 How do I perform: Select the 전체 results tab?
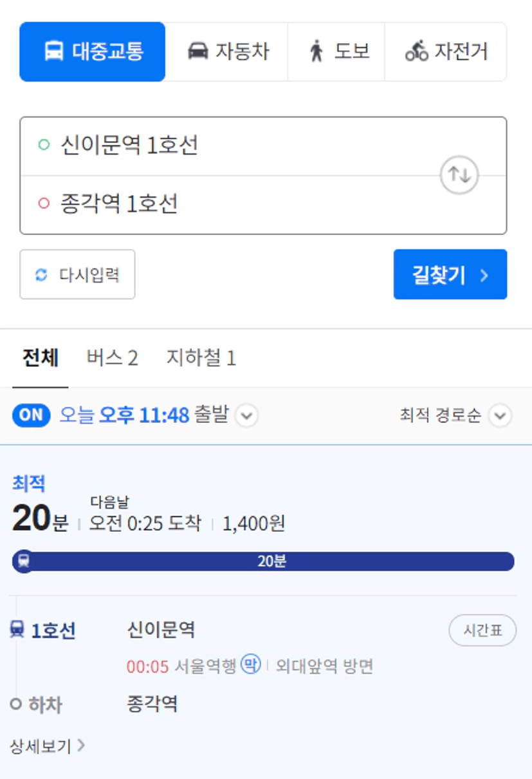[x=41, y=358]
